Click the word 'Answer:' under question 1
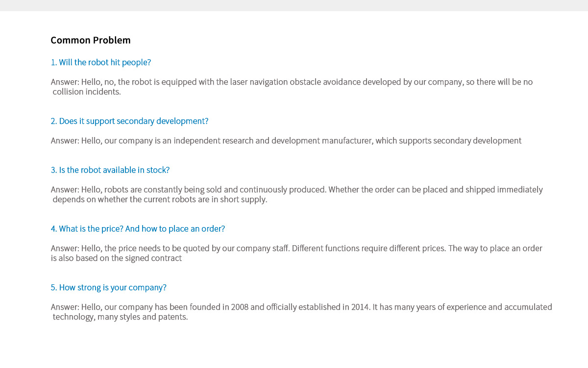The width and height of the screenshot is (588, 368). [x=65, y=82]
